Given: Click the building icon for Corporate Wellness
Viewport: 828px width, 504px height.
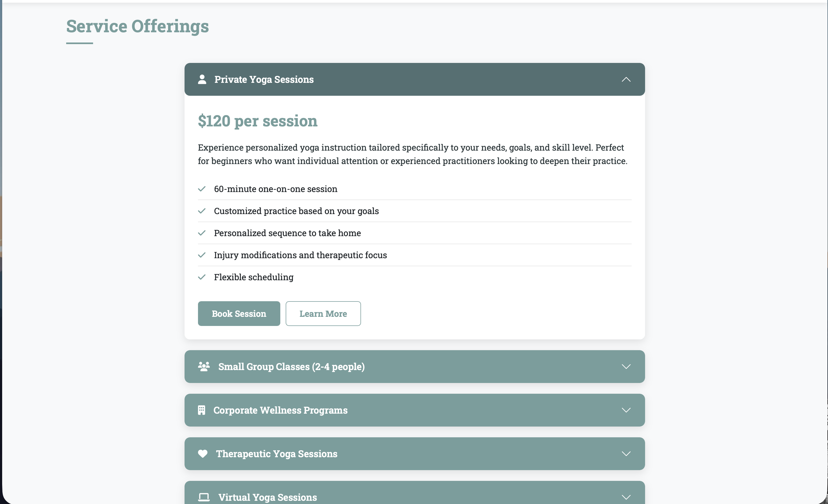Looking at the screenshot, I should tap(201, 410).
